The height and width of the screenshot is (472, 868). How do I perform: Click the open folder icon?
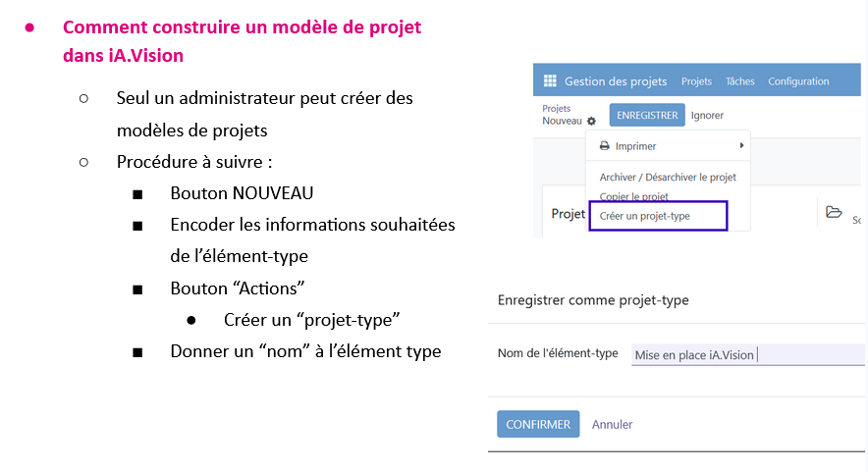834,212
